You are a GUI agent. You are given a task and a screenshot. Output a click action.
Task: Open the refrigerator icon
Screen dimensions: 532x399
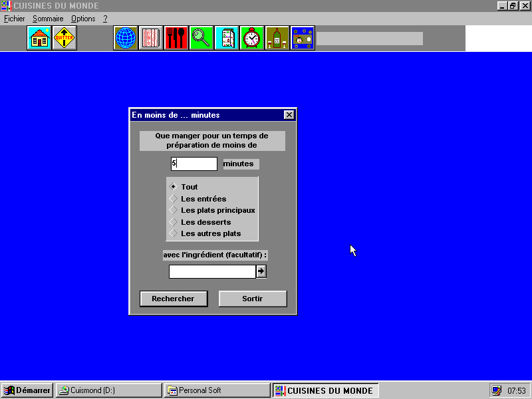click(227, 38)
